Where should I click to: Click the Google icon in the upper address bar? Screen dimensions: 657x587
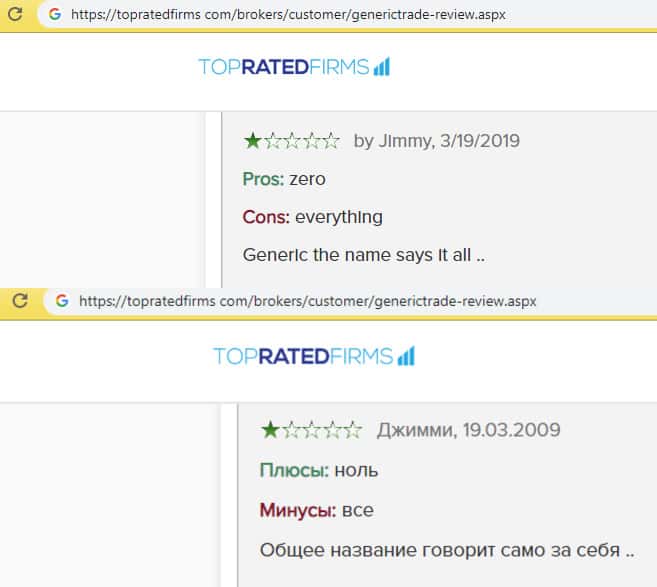(x=53, y=14)
